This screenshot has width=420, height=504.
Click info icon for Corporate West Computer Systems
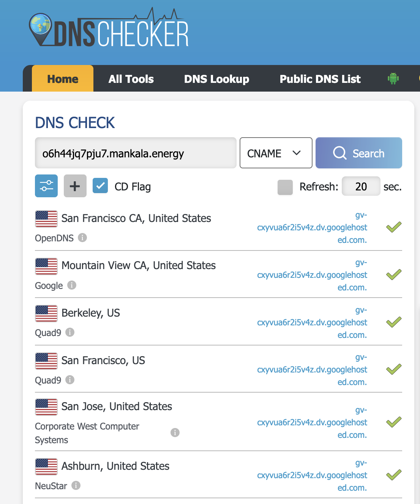click(x=175, y=433)
